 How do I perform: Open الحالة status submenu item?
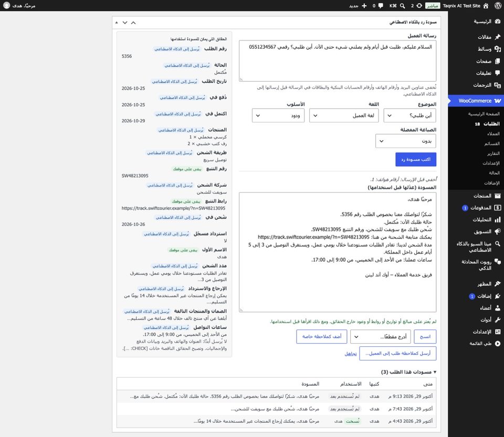tap(494, 173)
